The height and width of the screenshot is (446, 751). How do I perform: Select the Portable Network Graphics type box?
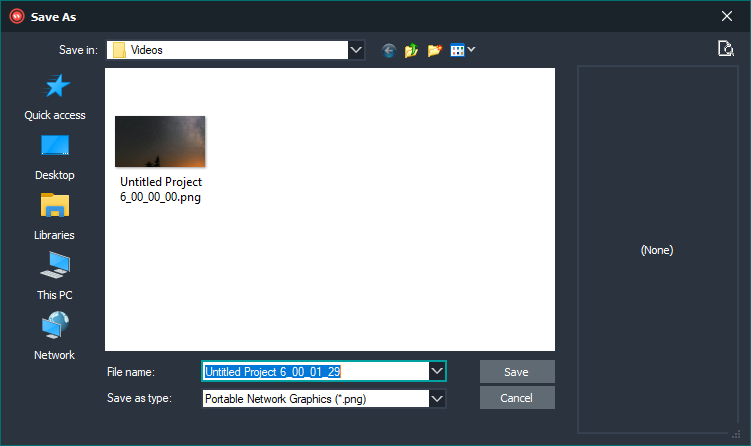316,399
